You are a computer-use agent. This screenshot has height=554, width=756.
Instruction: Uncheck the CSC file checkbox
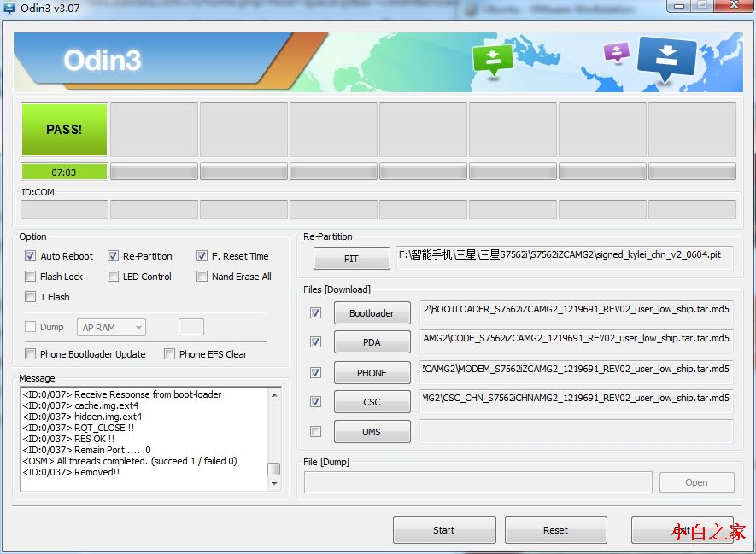click(316, 401)
